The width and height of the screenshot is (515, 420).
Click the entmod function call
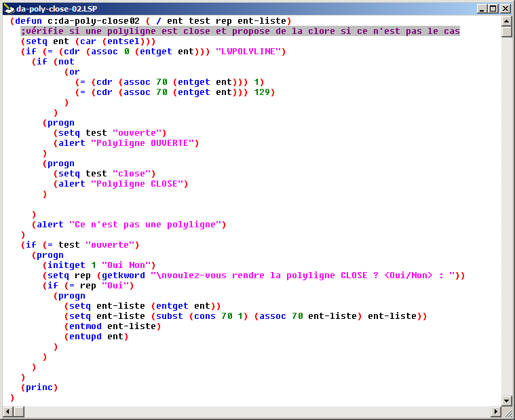click(85, 326)
